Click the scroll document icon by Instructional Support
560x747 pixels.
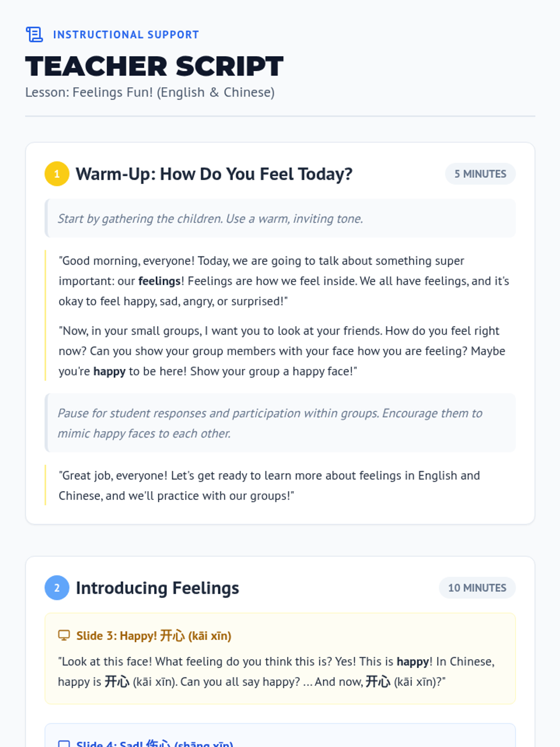(x=34, y=35)
